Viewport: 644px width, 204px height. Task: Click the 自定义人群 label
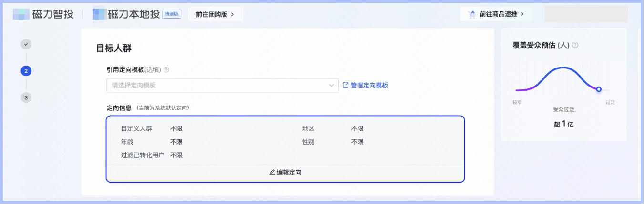(x=137, y=128)
